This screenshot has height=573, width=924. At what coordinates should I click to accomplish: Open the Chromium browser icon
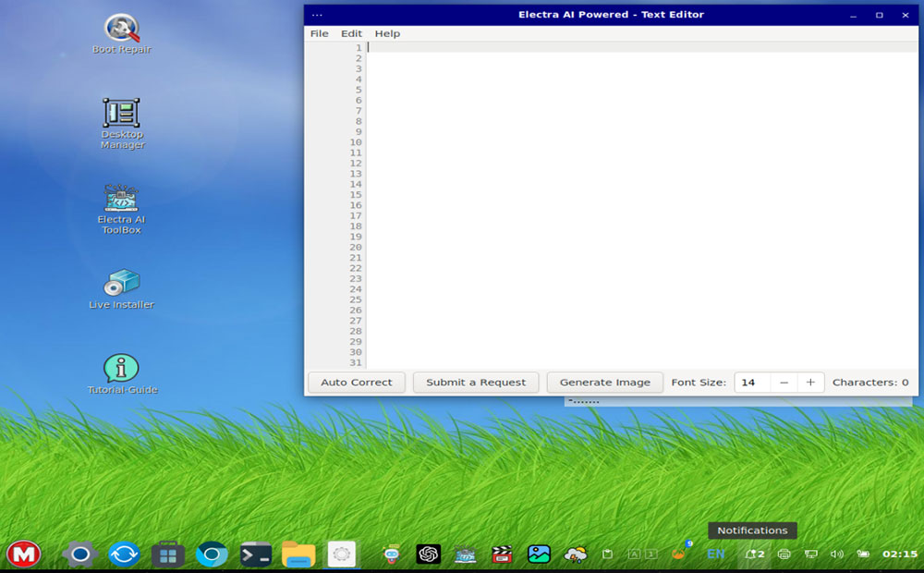[212, 555]
